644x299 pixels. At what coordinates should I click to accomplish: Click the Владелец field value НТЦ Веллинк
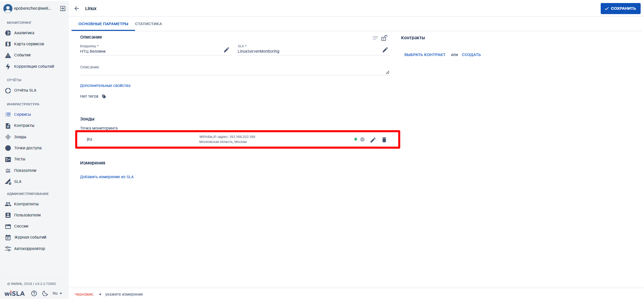93,51
